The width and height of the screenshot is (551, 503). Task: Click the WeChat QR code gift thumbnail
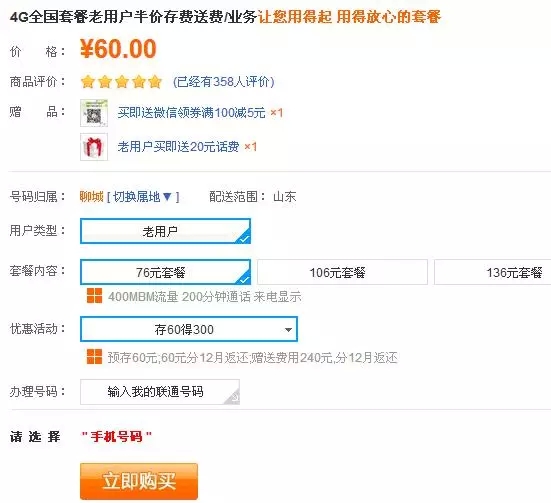94,113
